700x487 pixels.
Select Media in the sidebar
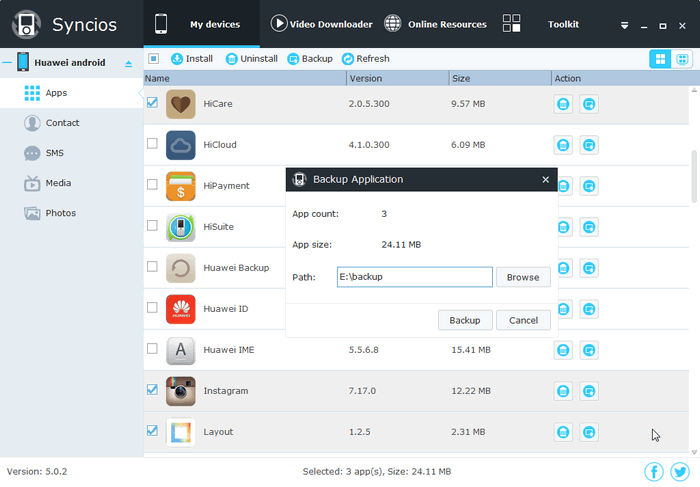pos(71,183)
